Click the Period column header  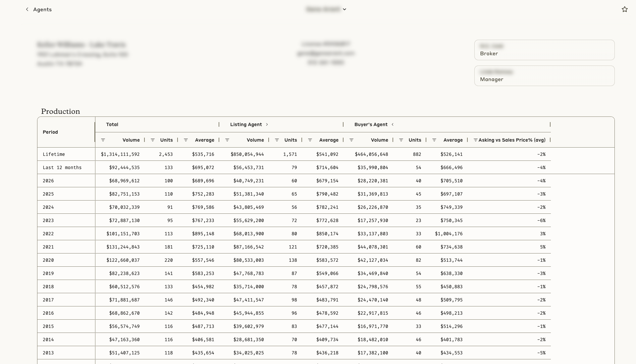click(50, 132)
